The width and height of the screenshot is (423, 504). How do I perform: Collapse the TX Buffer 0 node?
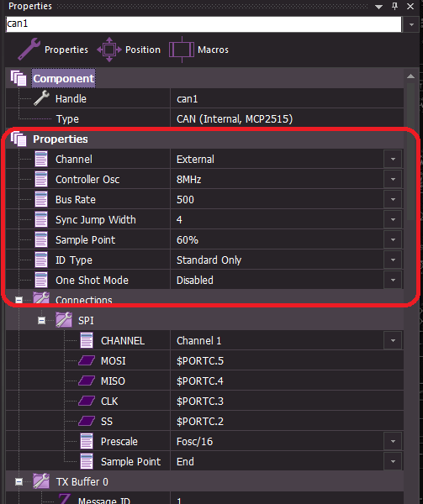[x=19, y=481]
